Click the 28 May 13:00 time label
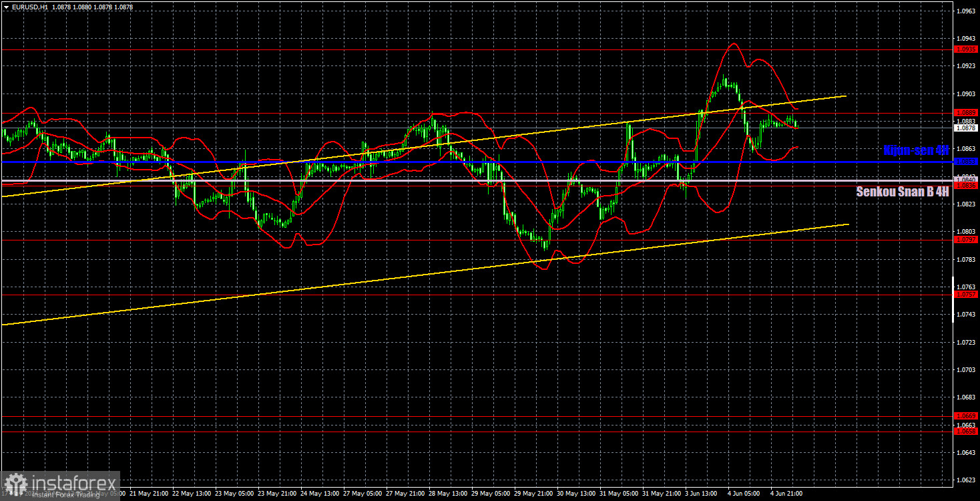The height and width of the screenshot is (501, 980). coord(447,494)
